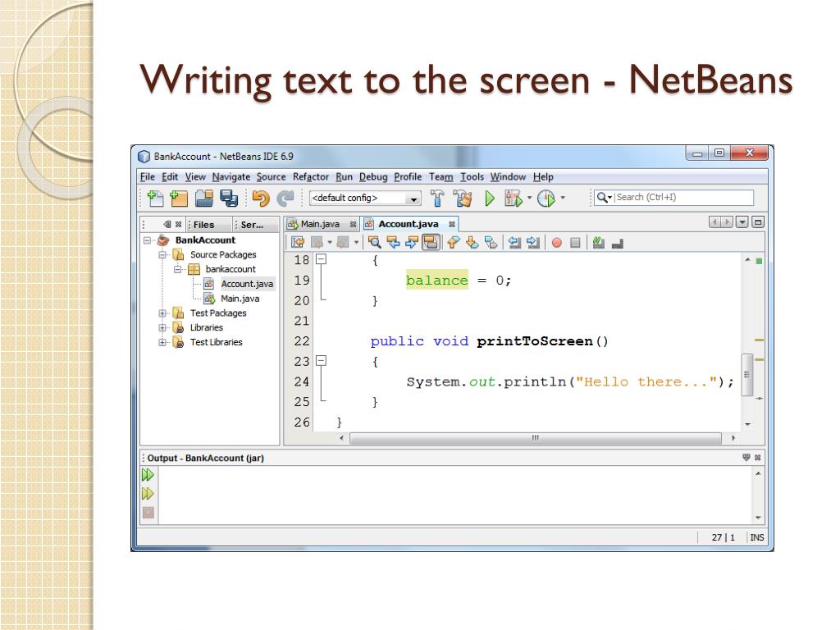840x630 pixels.
Task: Toggle Highlight Search in editor toolbar
Action: point(431,243)
